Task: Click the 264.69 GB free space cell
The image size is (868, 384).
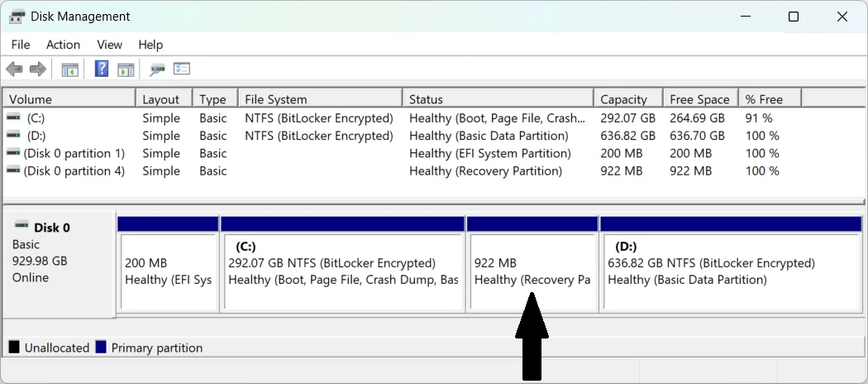Action: click(697, 118)
